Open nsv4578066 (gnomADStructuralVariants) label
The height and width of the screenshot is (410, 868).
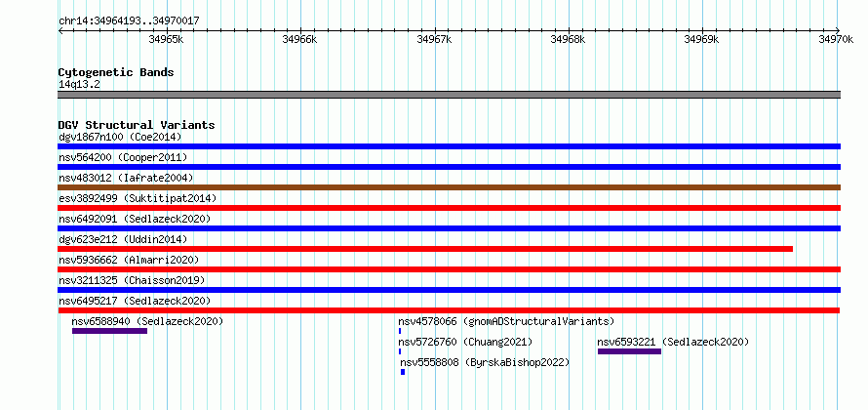(x=506, y=321)
